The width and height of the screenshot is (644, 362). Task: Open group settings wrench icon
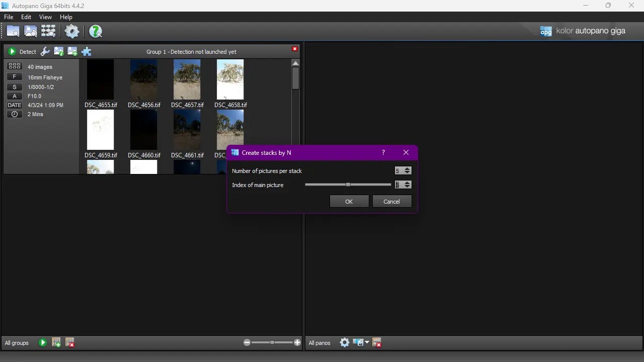(45, 51)
